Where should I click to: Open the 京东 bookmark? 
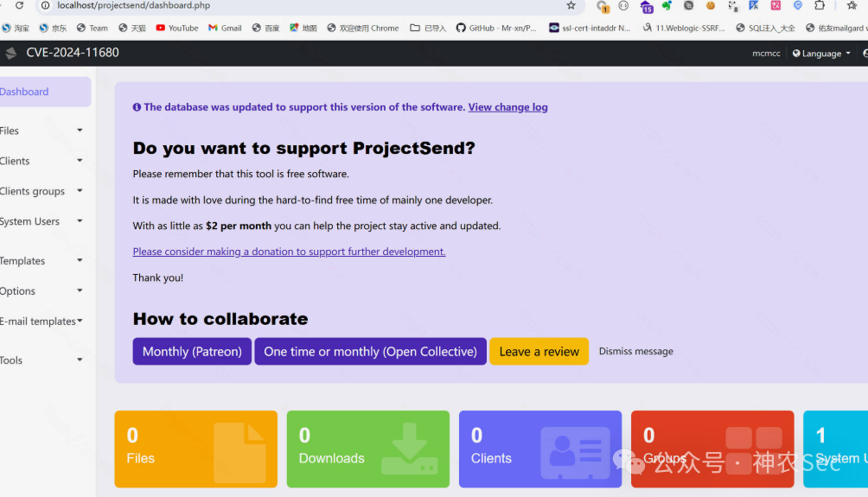pyautogui.click(x=53, y=28)
